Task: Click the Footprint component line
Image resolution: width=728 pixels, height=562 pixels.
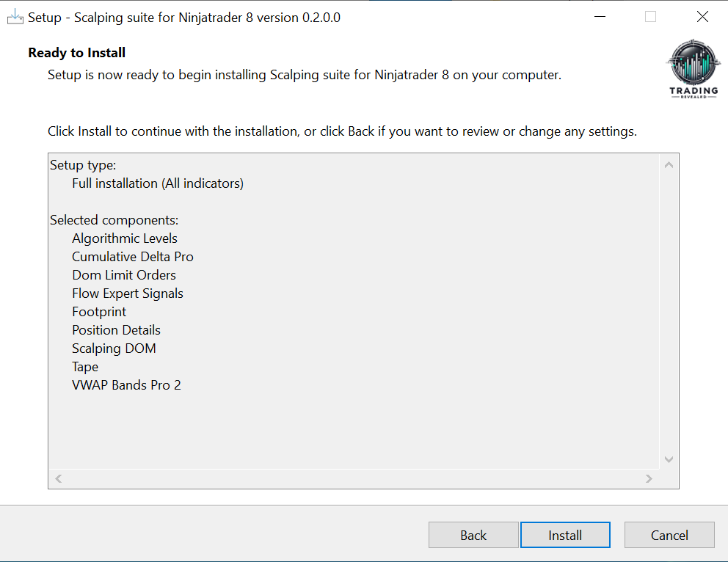Action: 99,312
